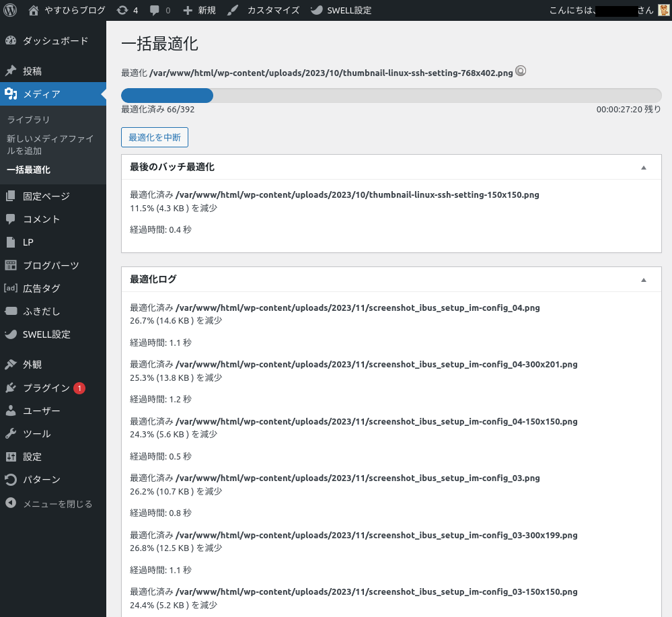
Task: Click the 最適化を中断 button
Action: click(155, 137)
